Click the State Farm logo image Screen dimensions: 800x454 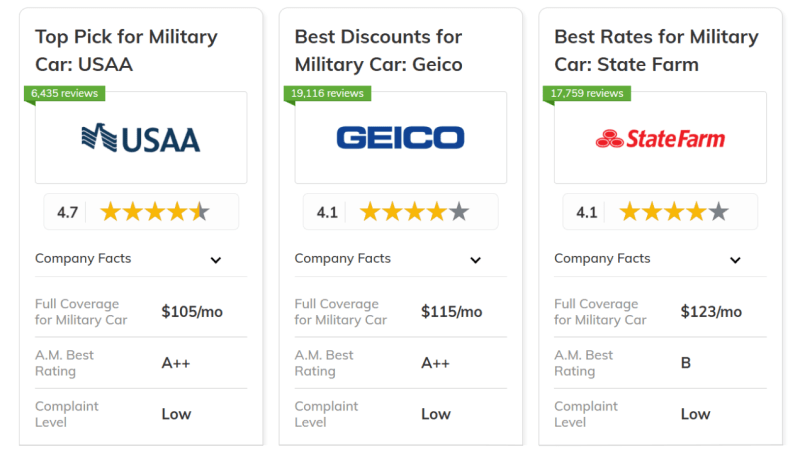tap(660, 138)
